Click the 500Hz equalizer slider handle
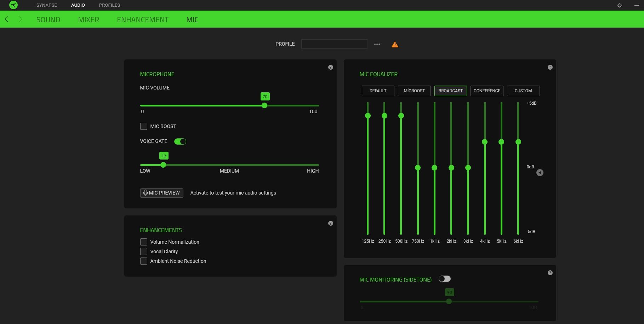Image resolution: width=644 pixels, height=324 pixels. tap(401, 116)
